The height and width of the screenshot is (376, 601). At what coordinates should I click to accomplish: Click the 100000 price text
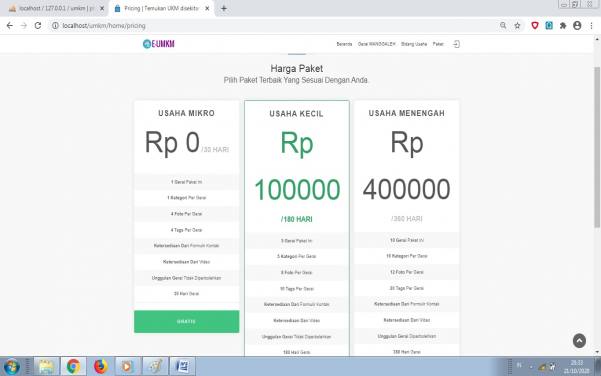tap(297, 189)
